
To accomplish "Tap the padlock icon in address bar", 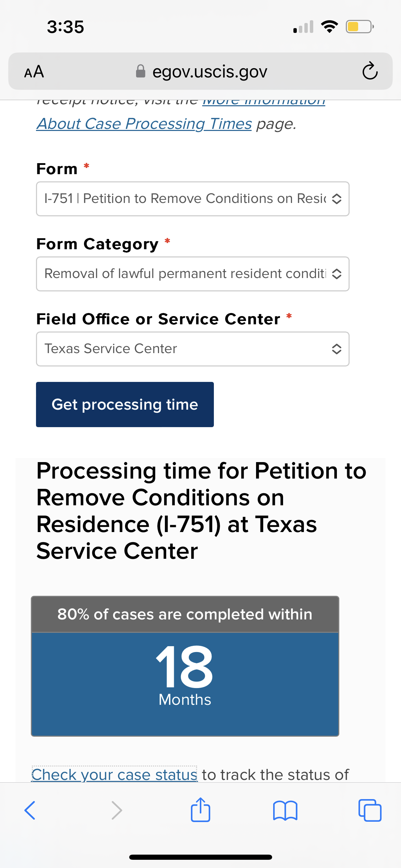I will tap(141, 71).
